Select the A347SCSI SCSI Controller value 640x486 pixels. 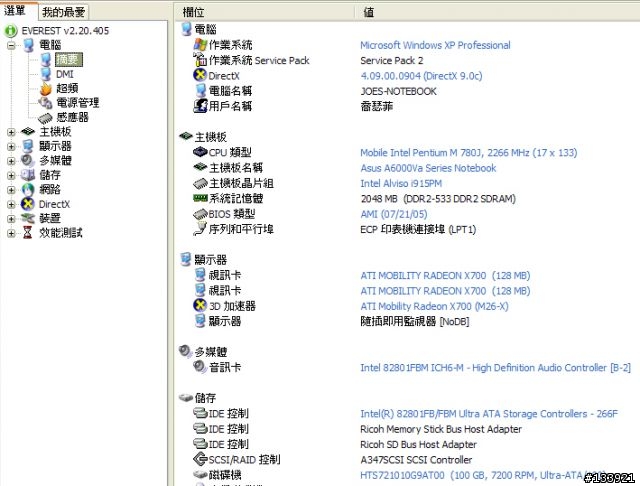coord(416,460)
